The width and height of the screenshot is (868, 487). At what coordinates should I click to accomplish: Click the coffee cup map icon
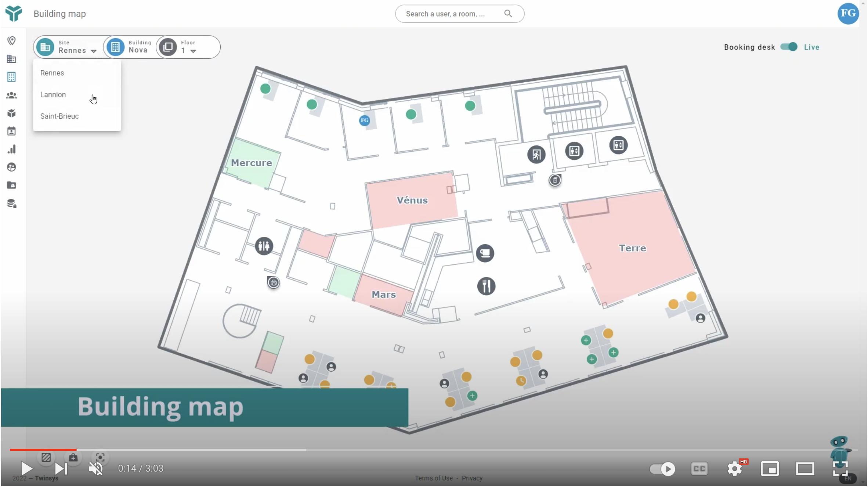tap(485, 253)
